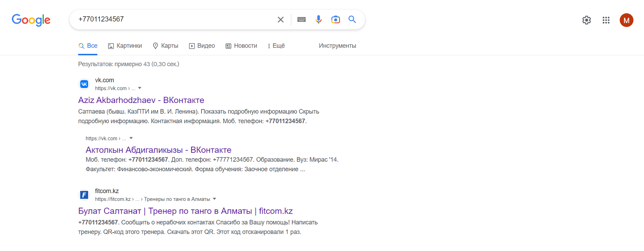This screenshot has width=644, height=251.
Task: Click the "Тренеры по танго в Алматы" breadcrumb
Action: tap(177, 199)
